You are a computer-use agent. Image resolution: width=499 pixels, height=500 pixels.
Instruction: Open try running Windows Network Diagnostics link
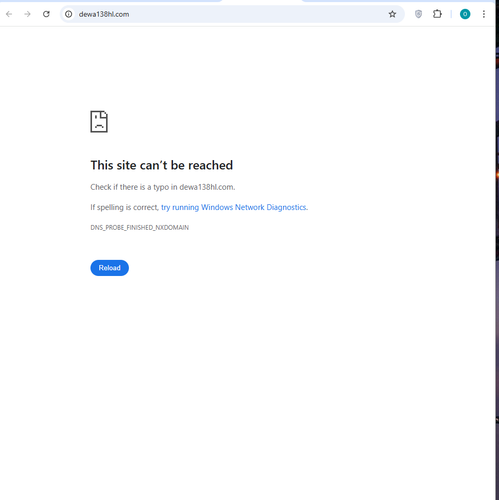234,207
